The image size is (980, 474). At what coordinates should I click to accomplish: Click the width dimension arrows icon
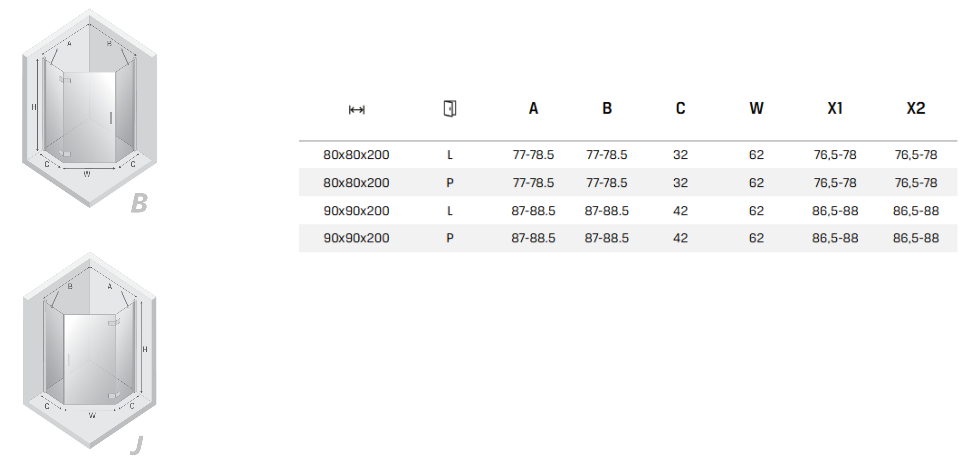(356, 110)
